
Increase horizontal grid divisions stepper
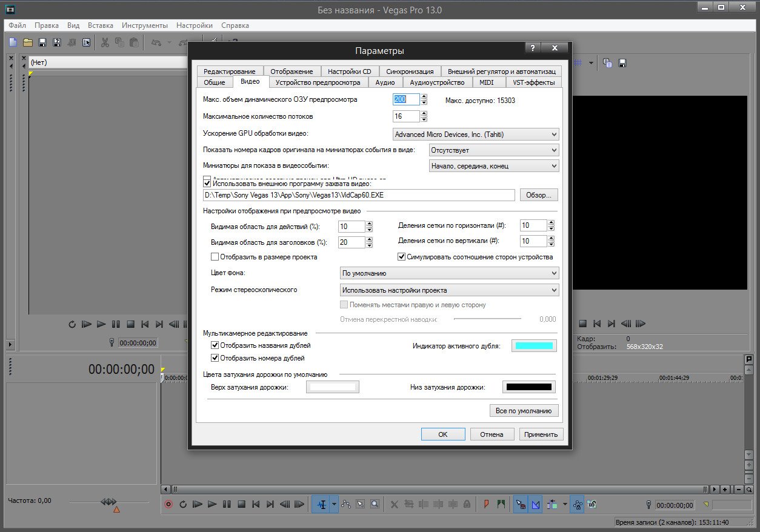pos(551,222)
